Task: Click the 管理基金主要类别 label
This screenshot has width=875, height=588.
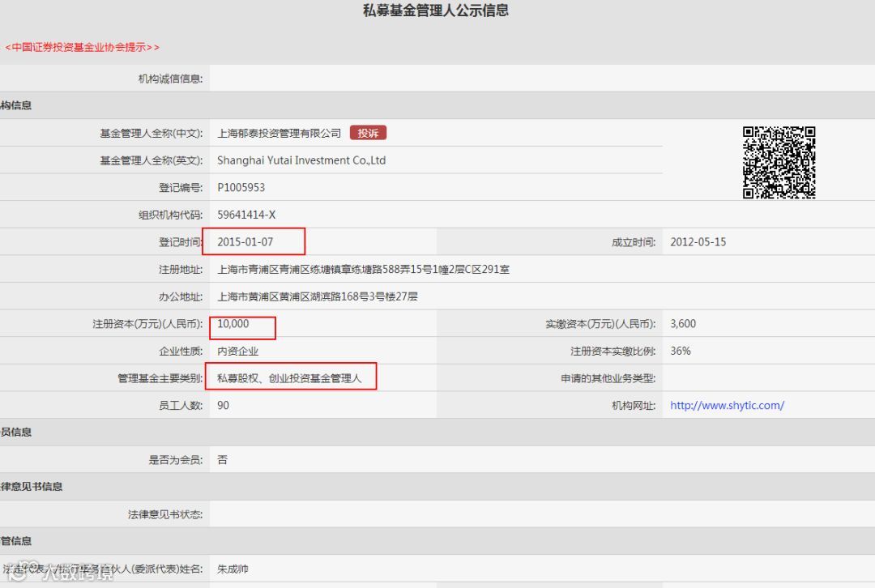Action: point(160,378)
